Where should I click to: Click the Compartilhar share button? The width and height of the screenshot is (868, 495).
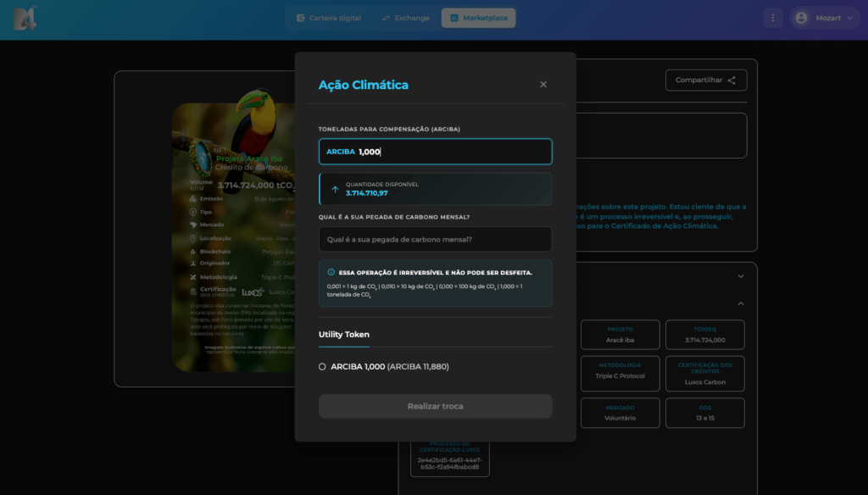pyautogui.click(x=706, y=81)
